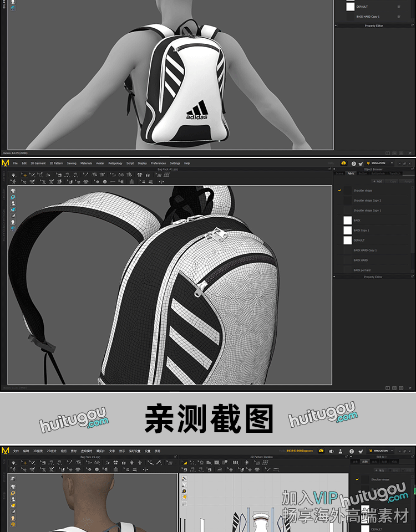Click dark swatch of Shoulder straps Copy 2
This screenshot has width=416, height=532.
click(347, 201)
